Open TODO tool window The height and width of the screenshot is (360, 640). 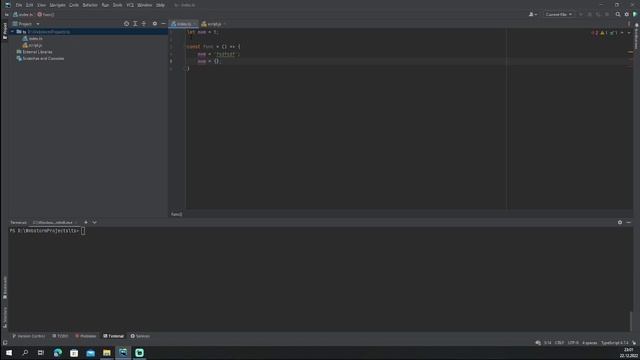tap(60, 336)
